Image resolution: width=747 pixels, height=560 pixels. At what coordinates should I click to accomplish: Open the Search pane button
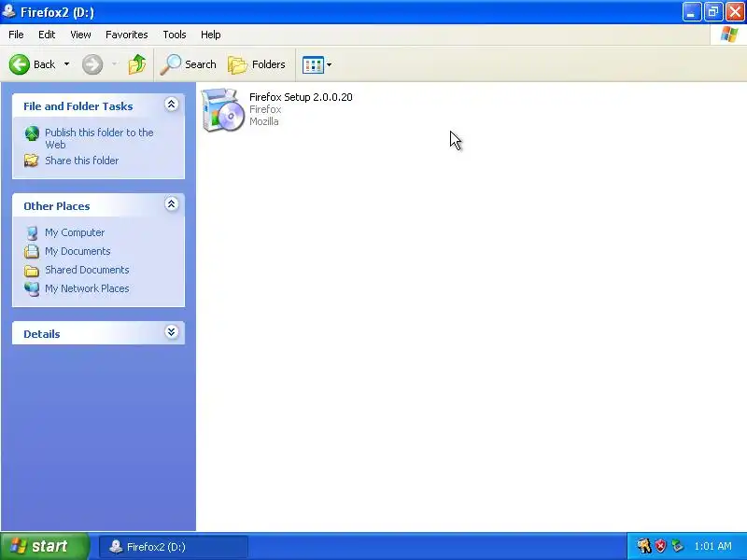(188, 64)
